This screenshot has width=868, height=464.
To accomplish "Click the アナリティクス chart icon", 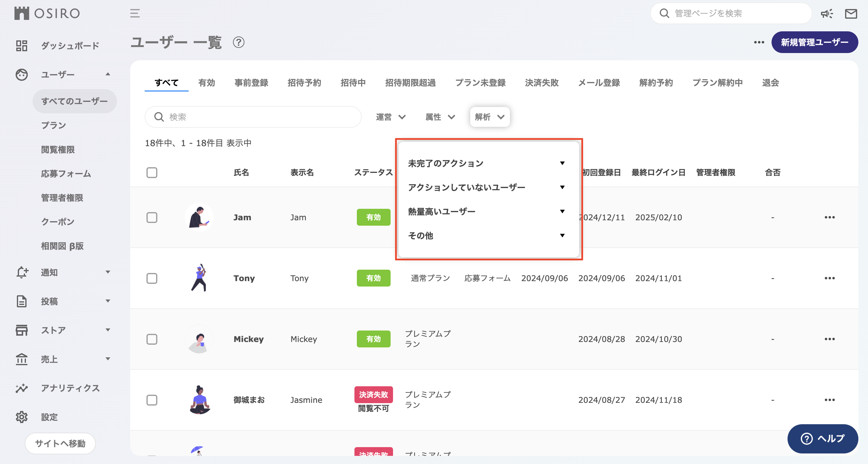I will [22, 388].
